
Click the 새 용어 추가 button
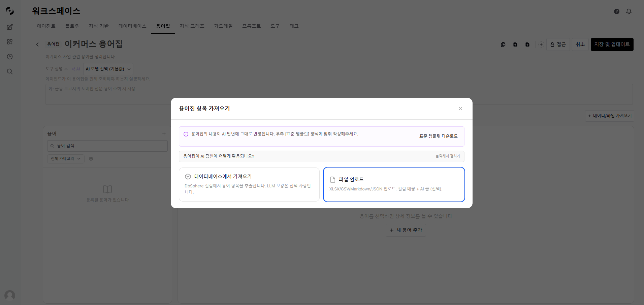[406, 230]
